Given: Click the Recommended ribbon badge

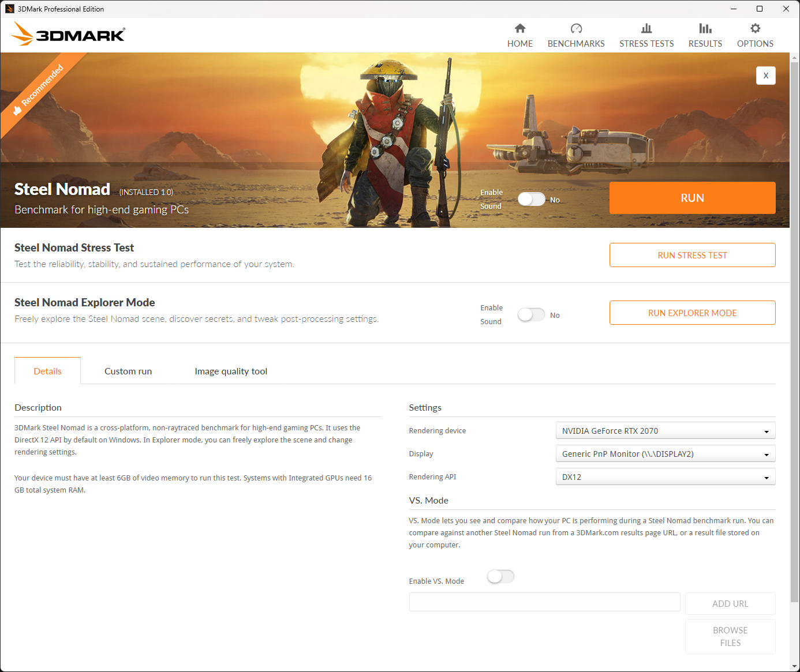Looking at the screenshot, I should tap(40, 91).
